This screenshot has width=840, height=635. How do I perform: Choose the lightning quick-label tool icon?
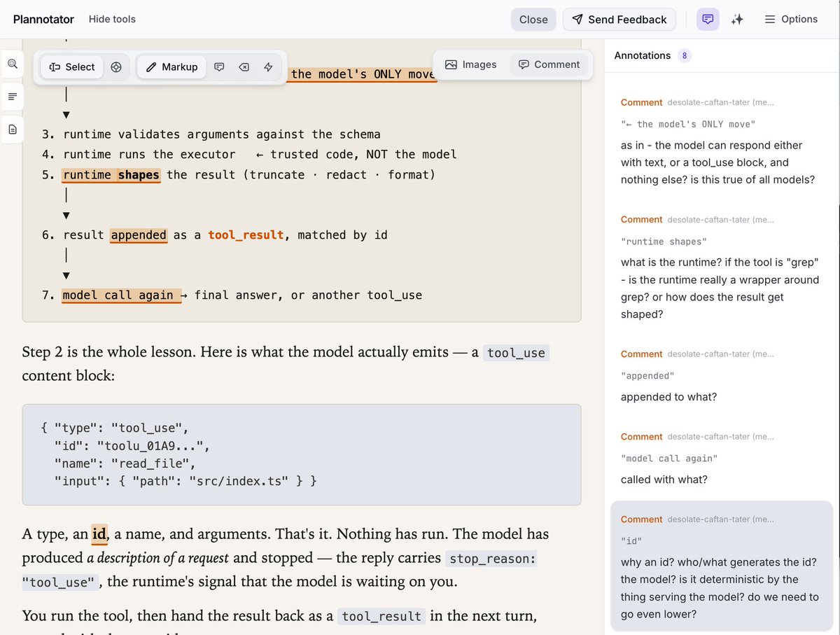[x=268, y=67]
